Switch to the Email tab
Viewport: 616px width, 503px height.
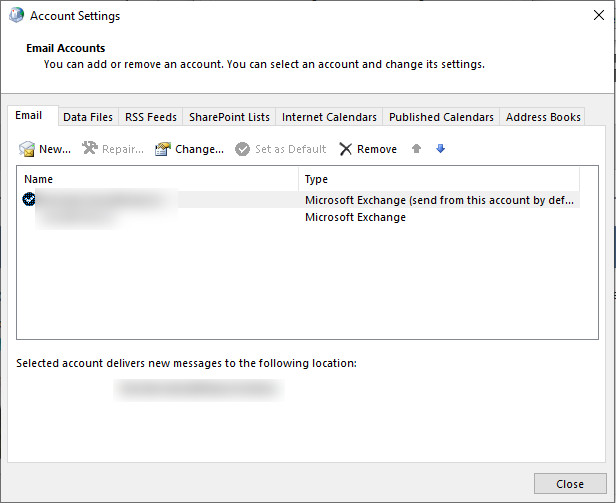coord(33,116)
